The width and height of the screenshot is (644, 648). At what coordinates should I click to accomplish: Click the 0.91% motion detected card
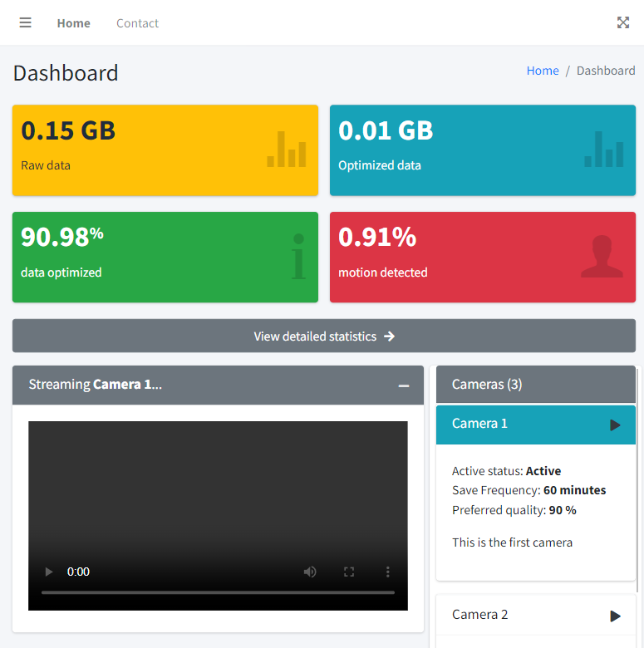point(483,257)
